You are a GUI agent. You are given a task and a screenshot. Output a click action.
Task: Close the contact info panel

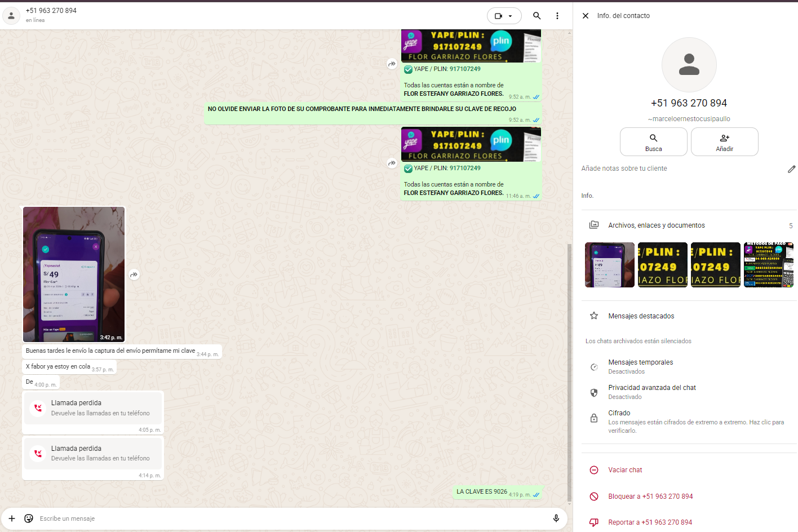pyautogui.click(x=585, y=16)
